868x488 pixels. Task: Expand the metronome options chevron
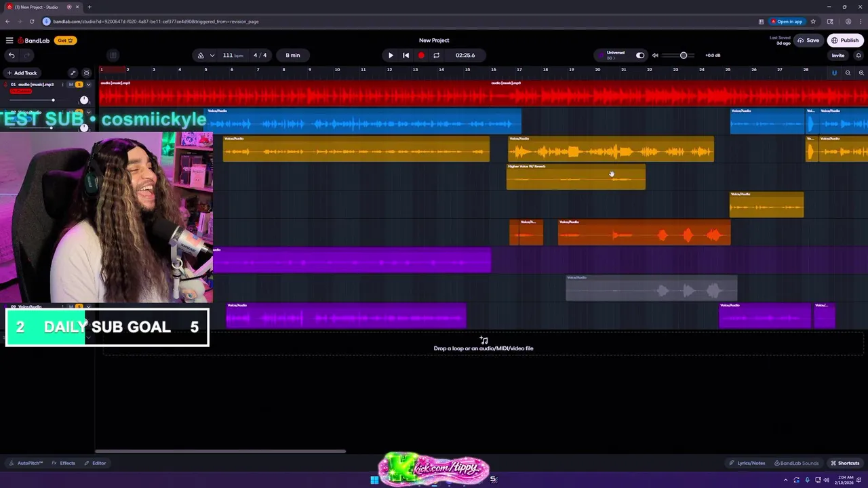coord(212,56)
